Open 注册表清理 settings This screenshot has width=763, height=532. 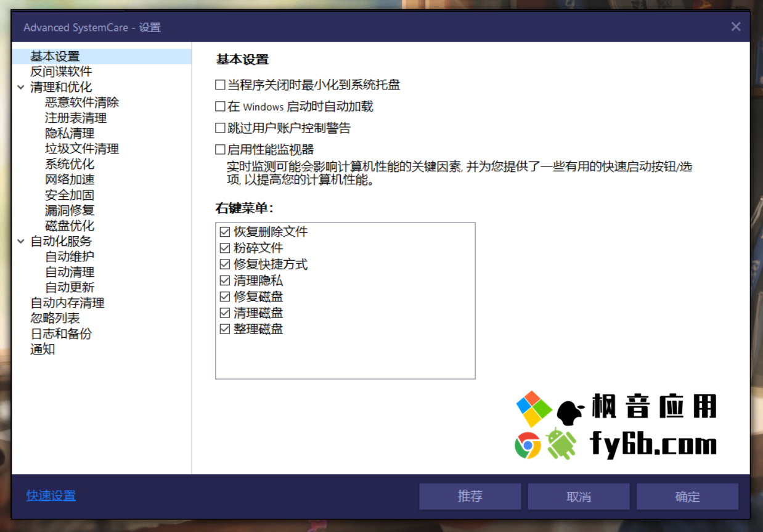point(76,118)
